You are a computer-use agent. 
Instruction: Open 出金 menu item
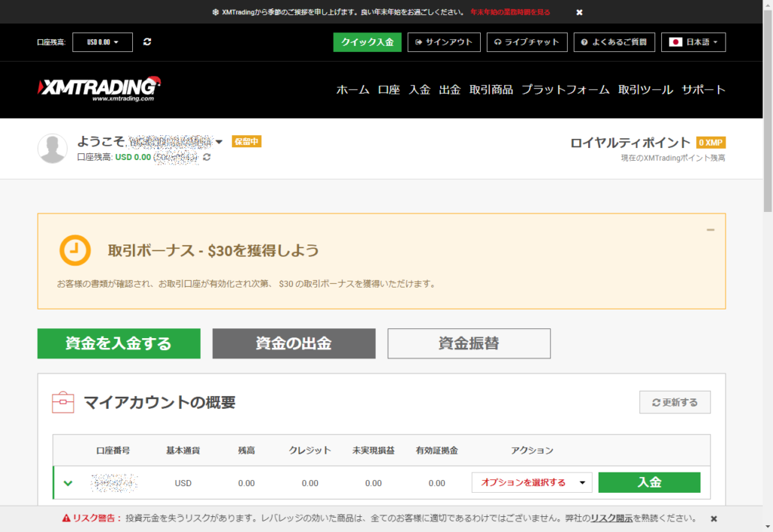[x=450, y=90]
